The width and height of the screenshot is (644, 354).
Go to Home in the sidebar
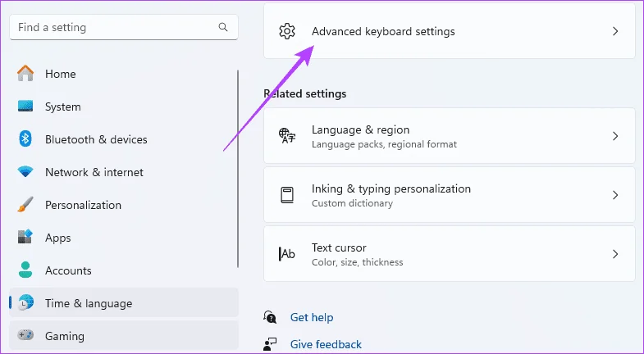point(123,74)
